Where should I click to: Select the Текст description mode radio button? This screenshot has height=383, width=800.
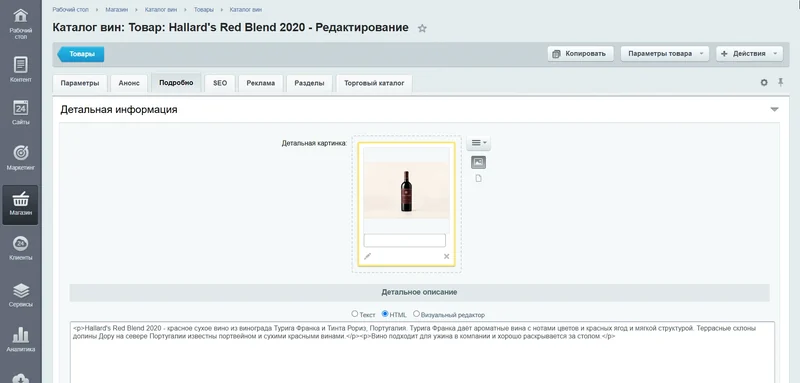(355, 314)
